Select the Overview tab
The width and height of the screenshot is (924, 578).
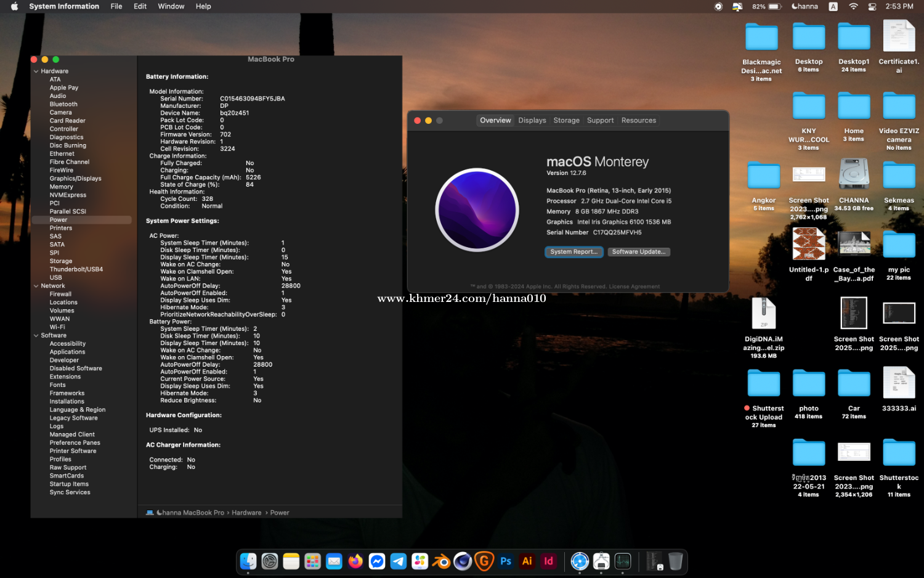tap(496, 120)
